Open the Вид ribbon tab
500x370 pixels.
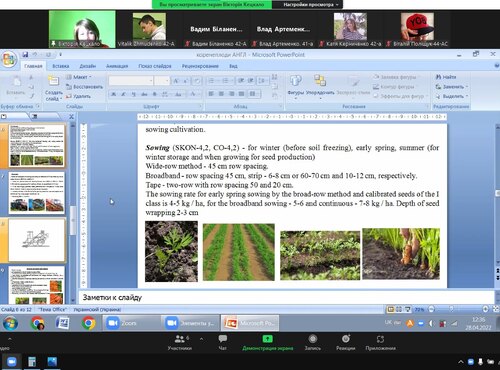point(233,66)
